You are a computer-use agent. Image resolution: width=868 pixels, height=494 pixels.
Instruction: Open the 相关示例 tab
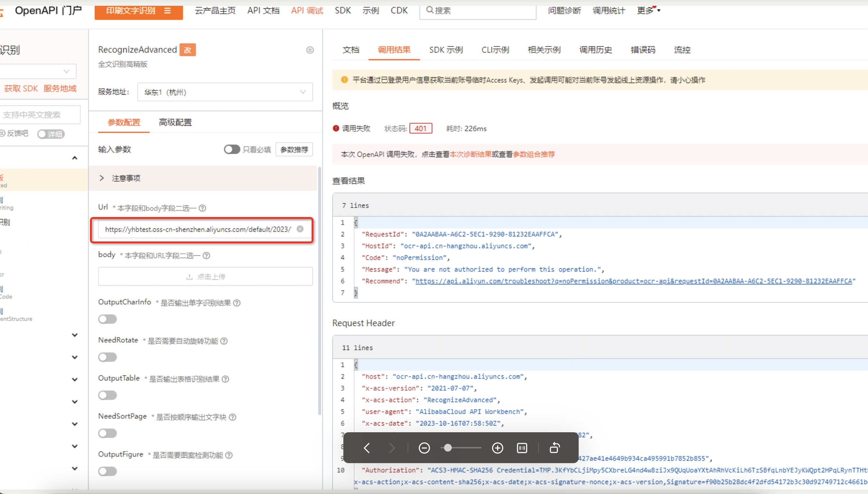[x=544, y=50]
